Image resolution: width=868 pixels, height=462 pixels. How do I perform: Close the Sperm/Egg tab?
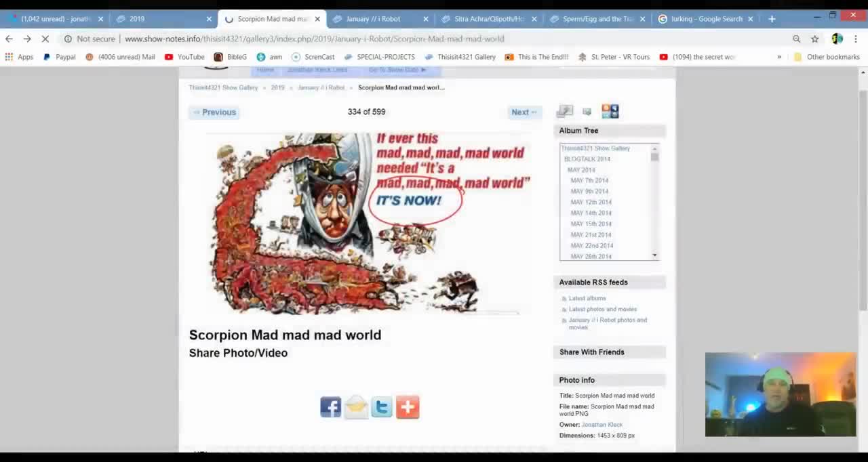[642, 19]
